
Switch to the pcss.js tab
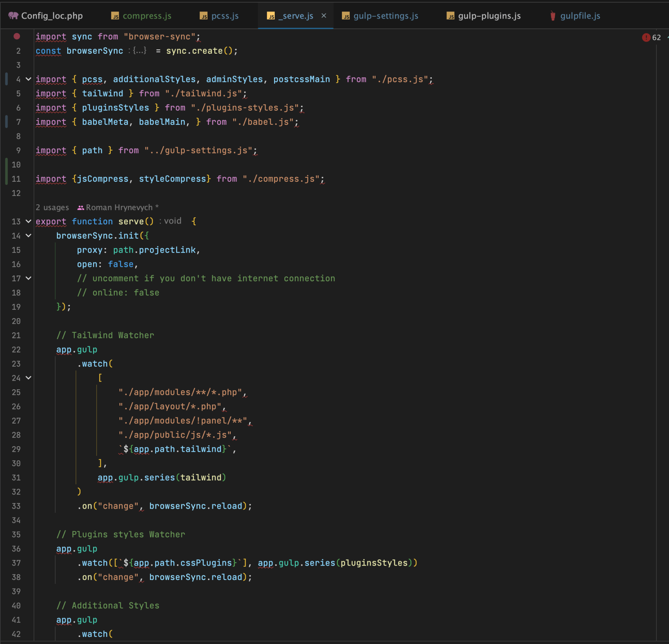click(x=219, y=16)
